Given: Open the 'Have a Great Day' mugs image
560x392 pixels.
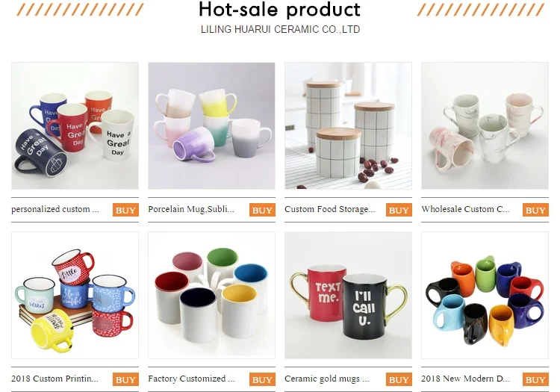Looking at the screenshot, I should 75,125.
